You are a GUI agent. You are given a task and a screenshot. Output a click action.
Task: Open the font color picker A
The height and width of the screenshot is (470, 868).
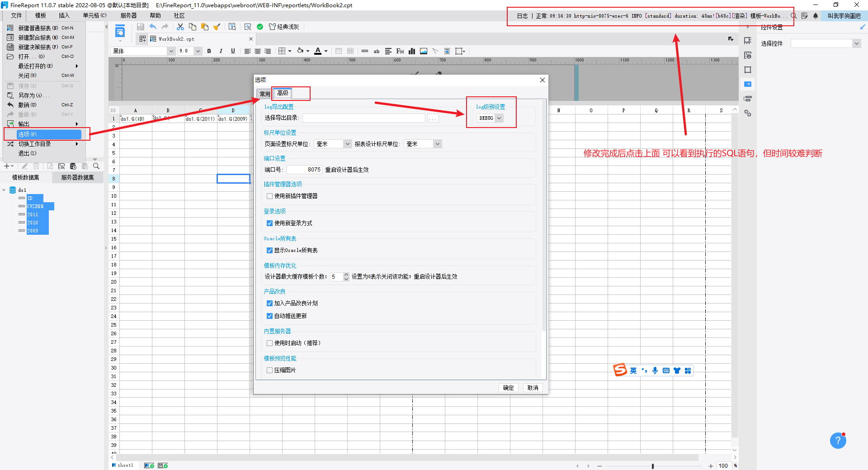[x=318, y=51]
